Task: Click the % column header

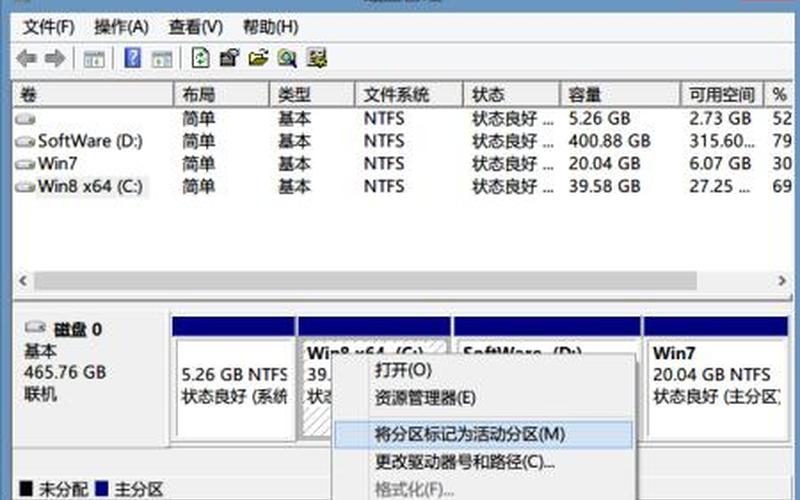Action: click(779, 94)
